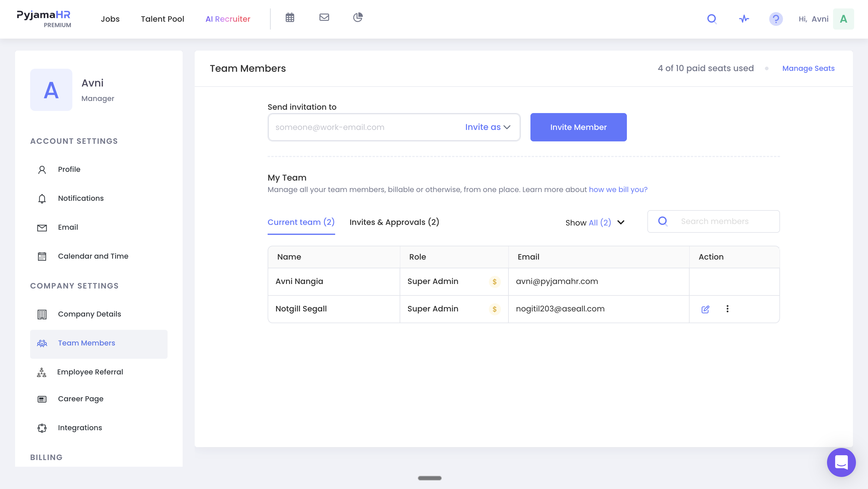Open the calendar icon in top navigation
The height and width of the screenshot is (489, 868).
pyautogui.click(x=290, y=17)
